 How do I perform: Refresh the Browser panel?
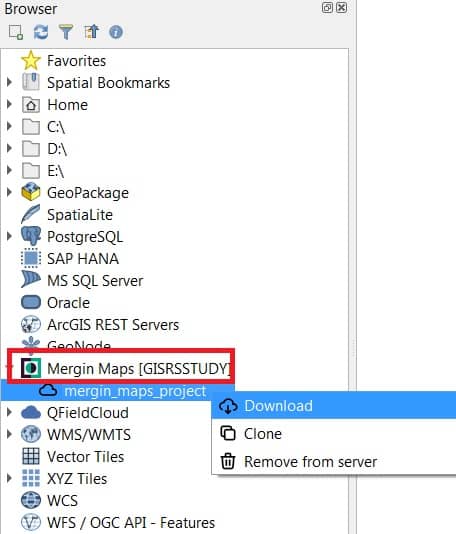coord(41,32)
